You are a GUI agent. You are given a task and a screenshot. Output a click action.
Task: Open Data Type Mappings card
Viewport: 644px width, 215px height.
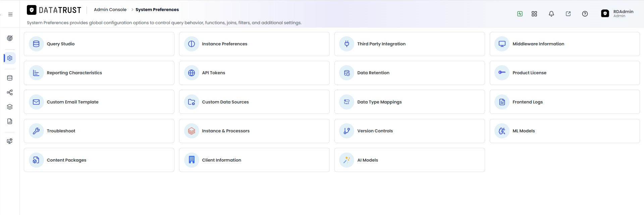coord(410,102)
